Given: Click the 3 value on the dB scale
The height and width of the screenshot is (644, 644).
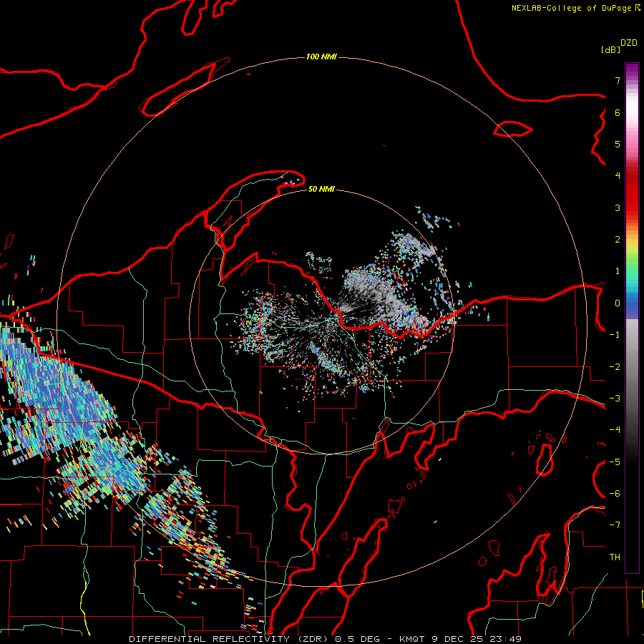Looking at the screenshot, I should [618, 208].
